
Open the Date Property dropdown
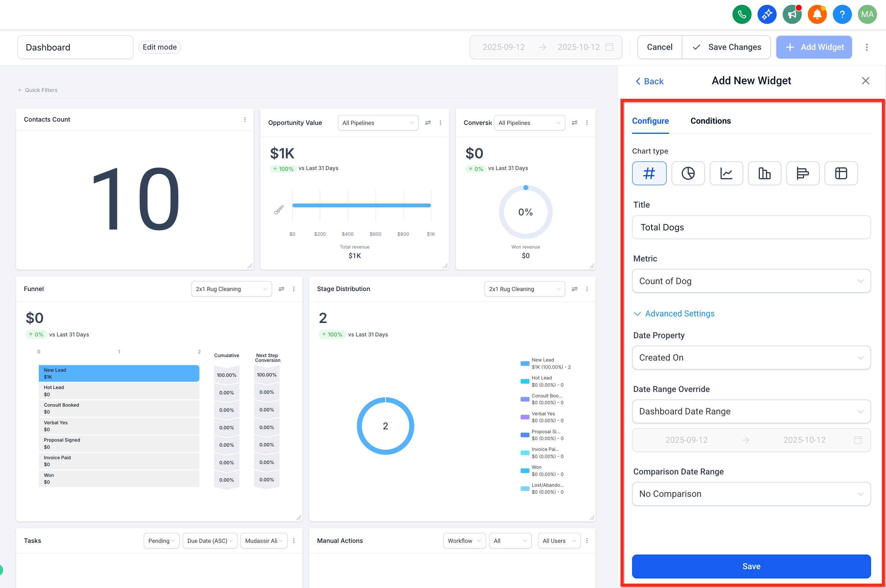(x=751, y=357)
